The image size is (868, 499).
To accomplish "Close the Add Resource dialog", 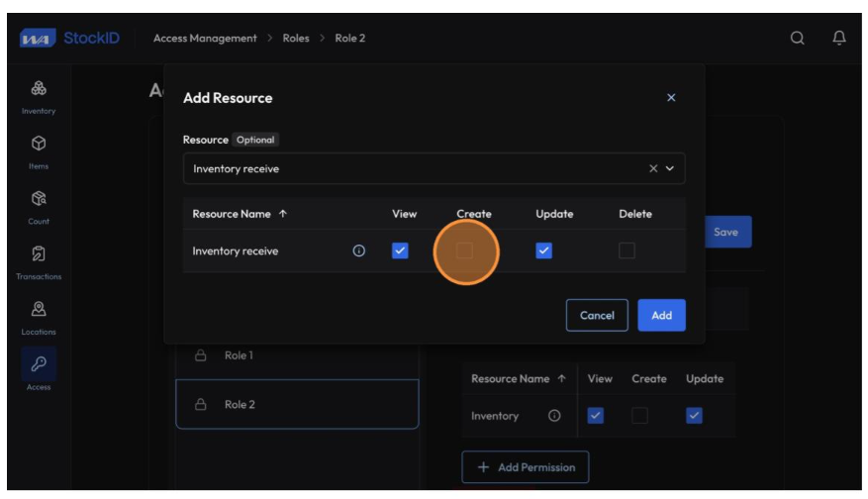I will coord(671,97).
